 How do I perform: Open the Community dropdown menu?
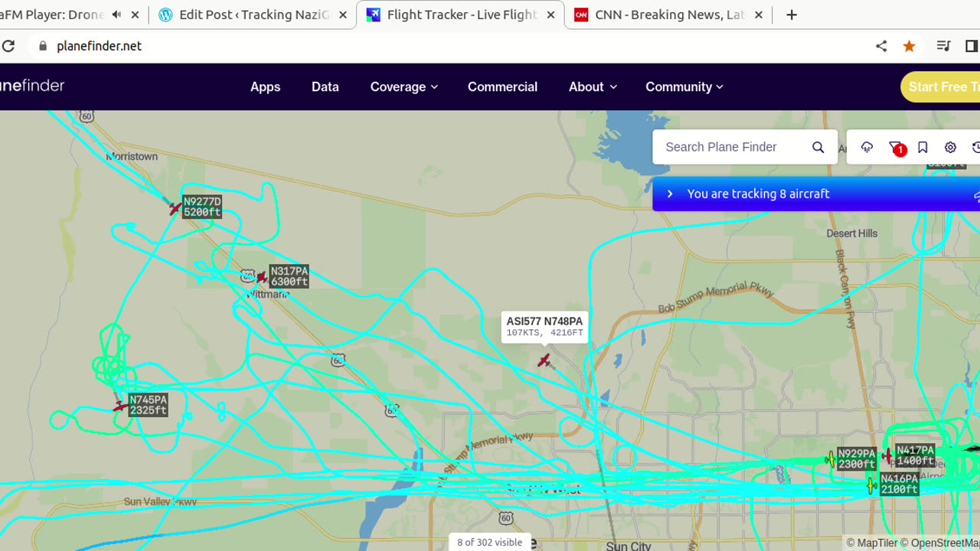(684, 86)
